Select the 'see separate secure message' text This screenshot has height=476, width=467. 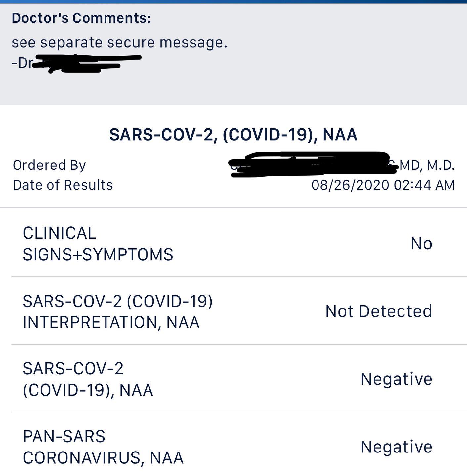(119, 42)
